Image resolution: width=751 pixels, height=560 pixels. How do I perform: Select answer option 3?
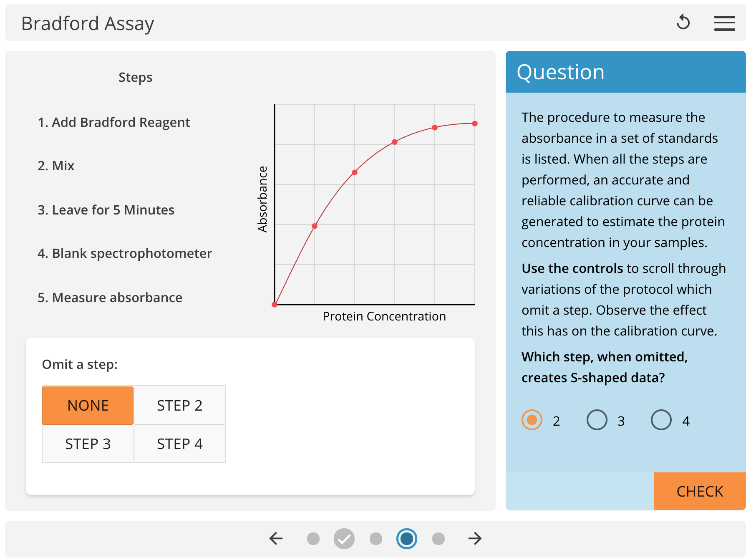tap(597, 420)
